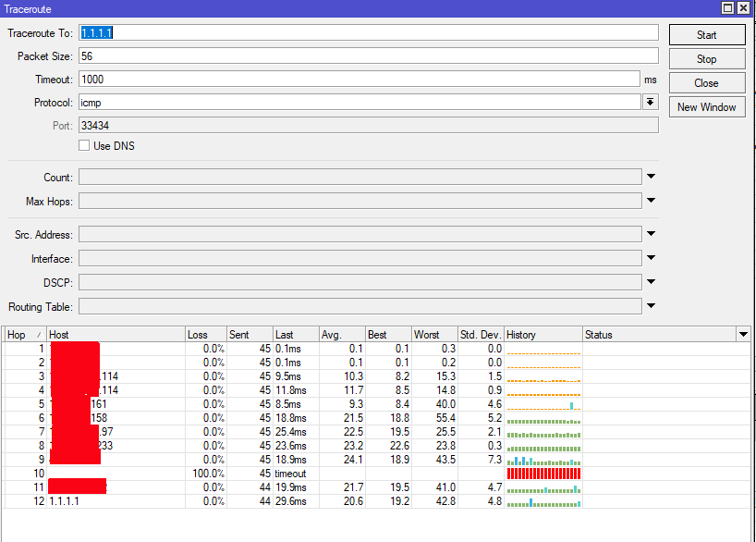Click the 25.4ms last value in hop 7

[x=291, y=432]
